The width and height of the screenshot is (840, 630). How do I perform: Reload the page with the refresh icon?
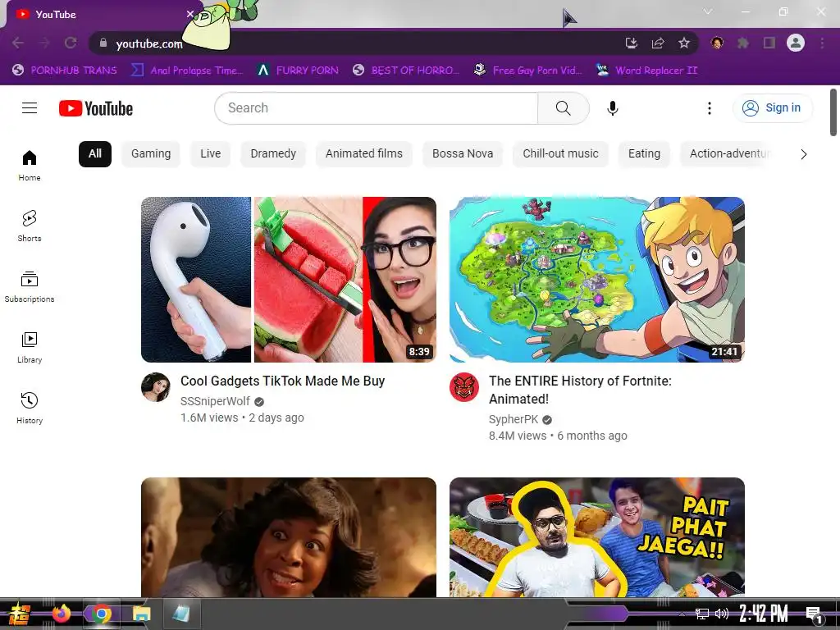(71, 43)
